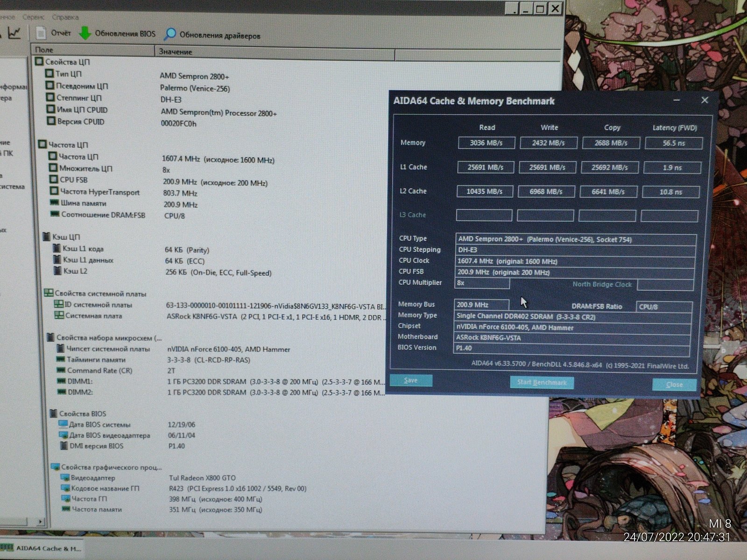Click the Поле column header
The height and width of the screenshot is (560, 747).
coord(92,50)
